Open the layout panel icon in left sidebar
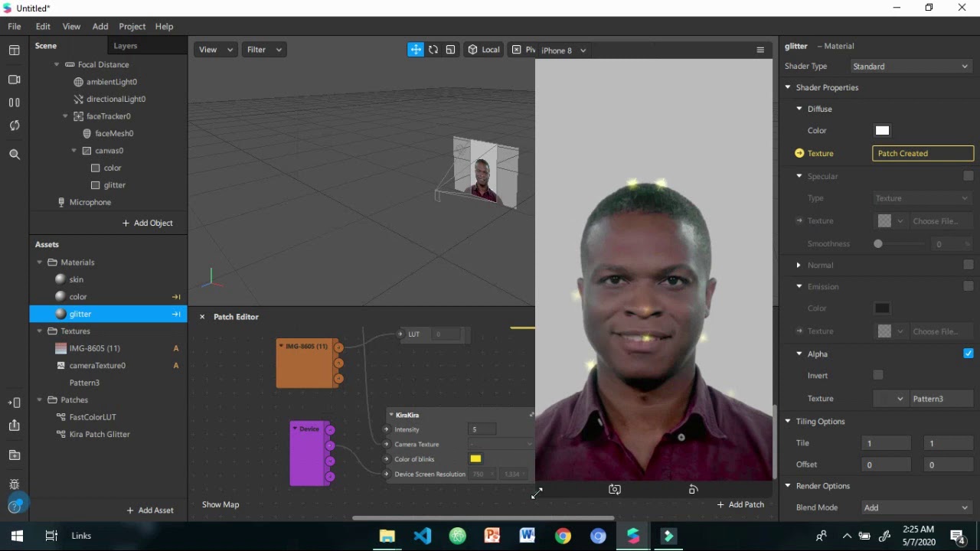This screenshot has height=551, width=980. (x=15, y=51)
